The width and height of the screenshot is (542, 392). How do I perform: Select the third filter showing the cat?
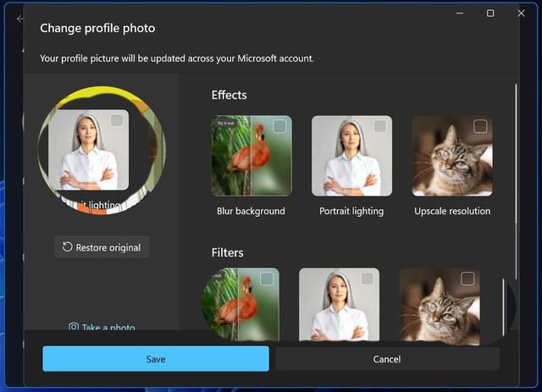point(439,305)
